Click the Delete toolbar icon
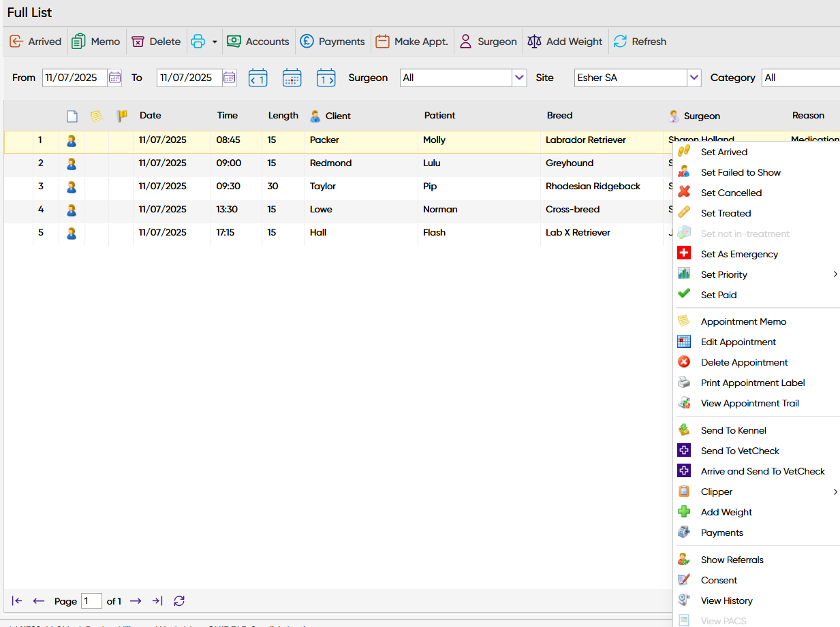 pos(138,42)
